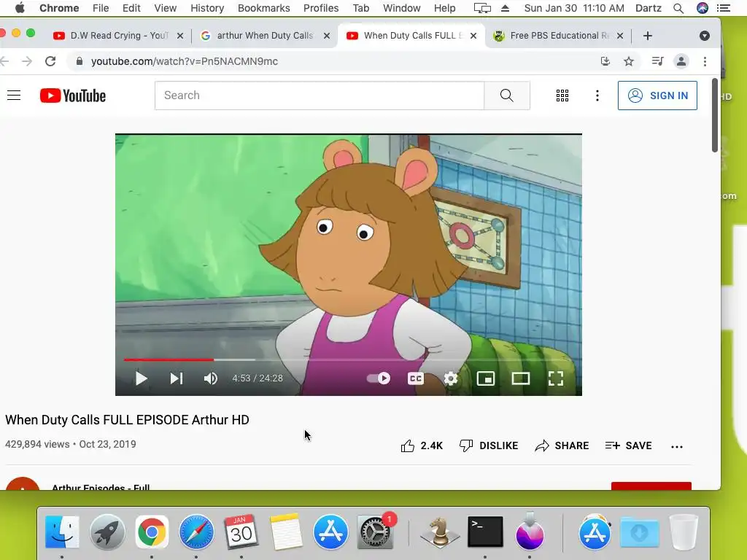Image resolution: width=747 pixels, height=560 pixels.
Task: Close the D.W Read Crying tab
Action: (180, 36)
